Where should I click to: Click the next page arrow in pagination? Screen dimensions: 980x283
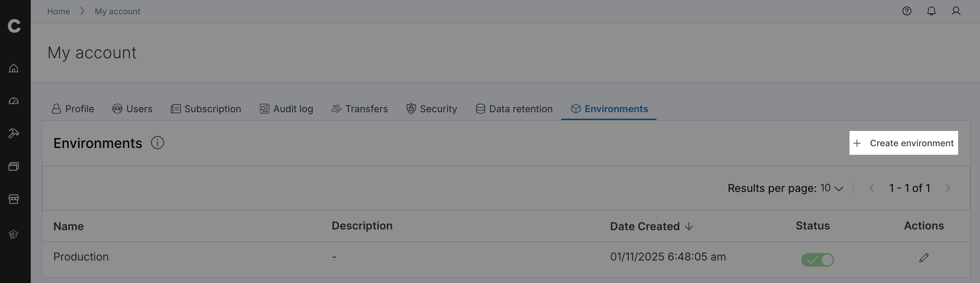[948, 188]
